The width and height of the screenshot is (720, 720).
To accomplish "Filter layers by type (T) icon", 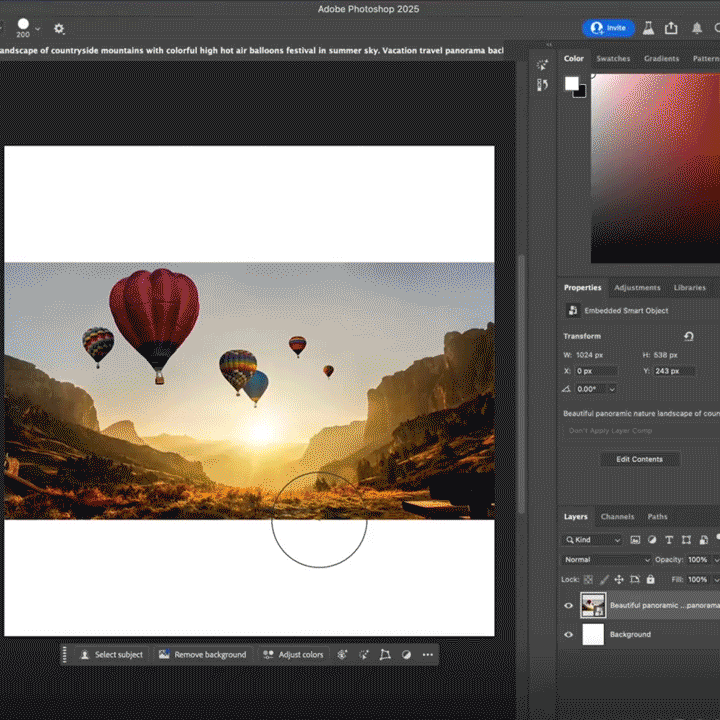I will pyautogui.click(x=669, y=540).
